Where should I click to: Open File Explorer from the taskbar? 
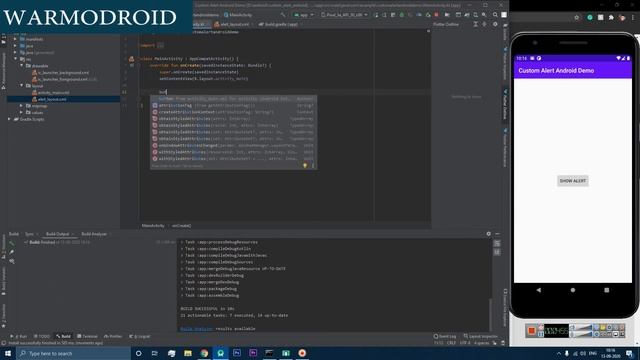pos(188,353)
